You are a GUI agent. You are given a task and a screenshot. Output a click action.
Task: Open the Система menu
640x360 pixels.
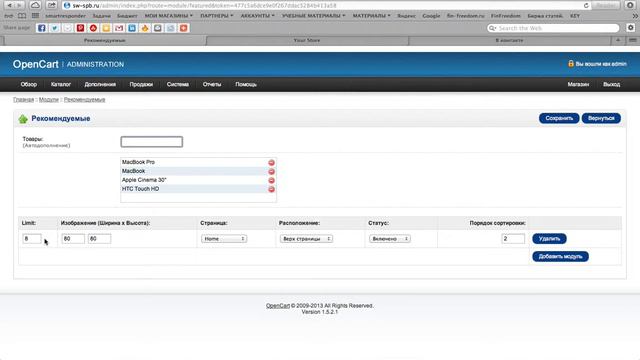tap(178, 84)
